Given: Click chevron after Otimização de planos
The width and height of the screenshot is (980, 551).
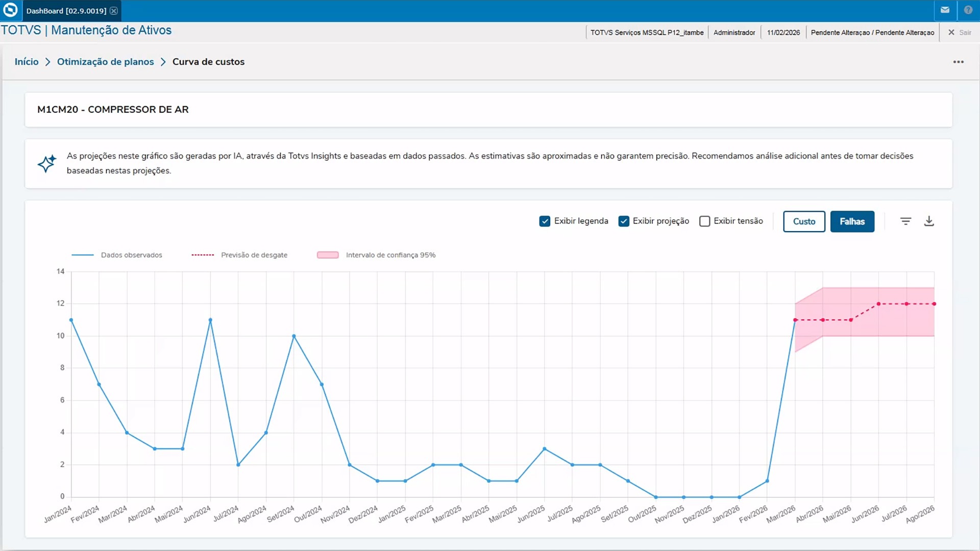Looking at the screenshot, I should pos(163,62).
